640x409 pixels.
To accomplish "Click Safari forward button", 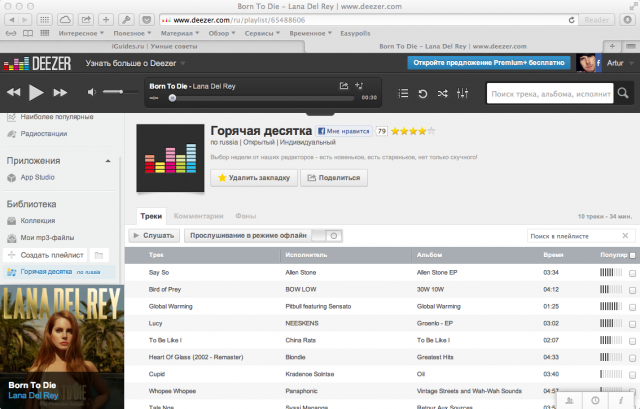I will pyautogui.click(x=25, y=20).
